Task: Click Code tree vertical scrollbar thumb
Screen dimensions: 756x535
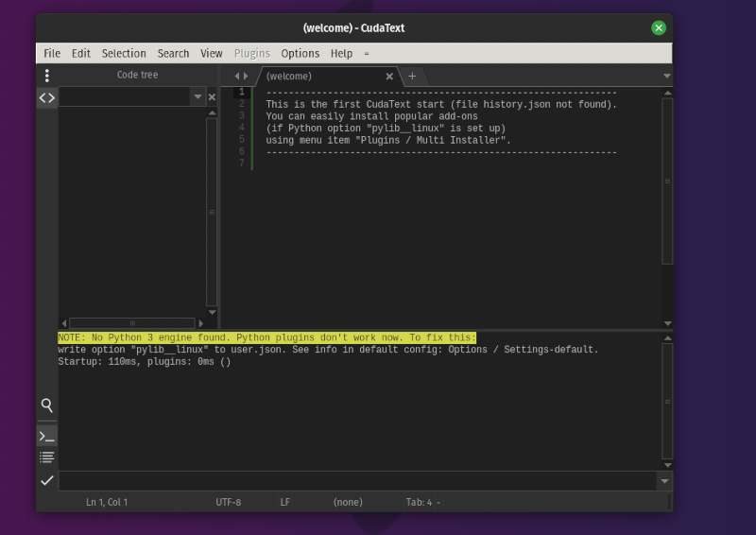Action: coord(212,213)
